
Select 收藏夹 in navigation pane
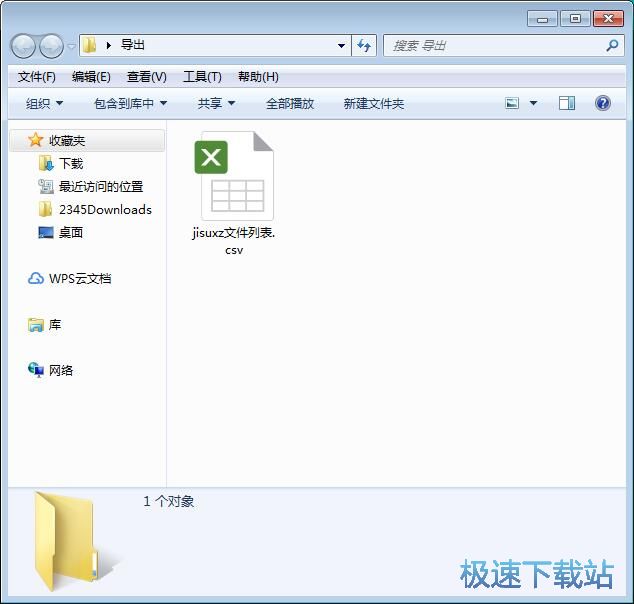[x=87, y=140]
